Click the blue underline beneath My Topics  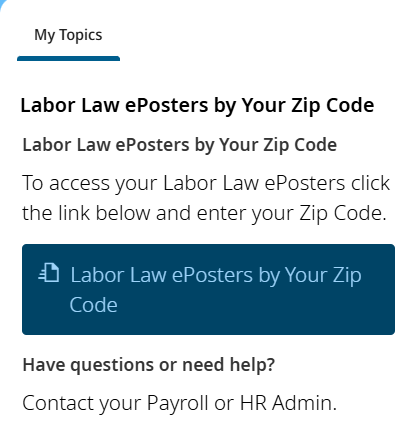68,59
